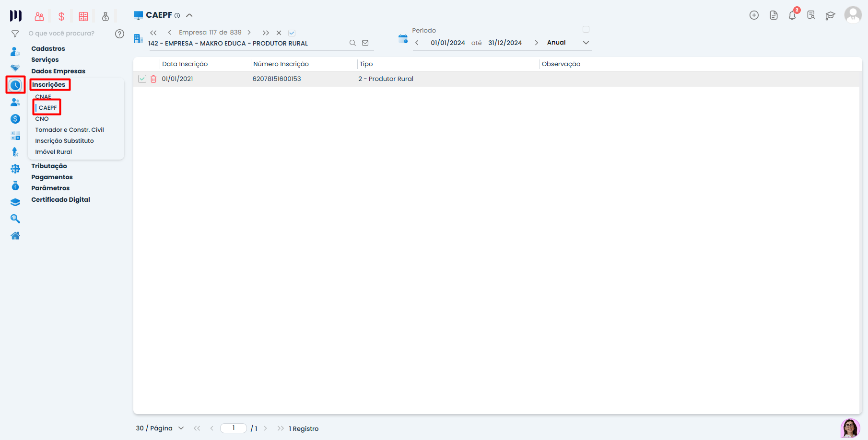The height and width of the screenshot is (440, 868).
Task: Click the company building icon
Action: pyautogui.click(x=138, y=38)
